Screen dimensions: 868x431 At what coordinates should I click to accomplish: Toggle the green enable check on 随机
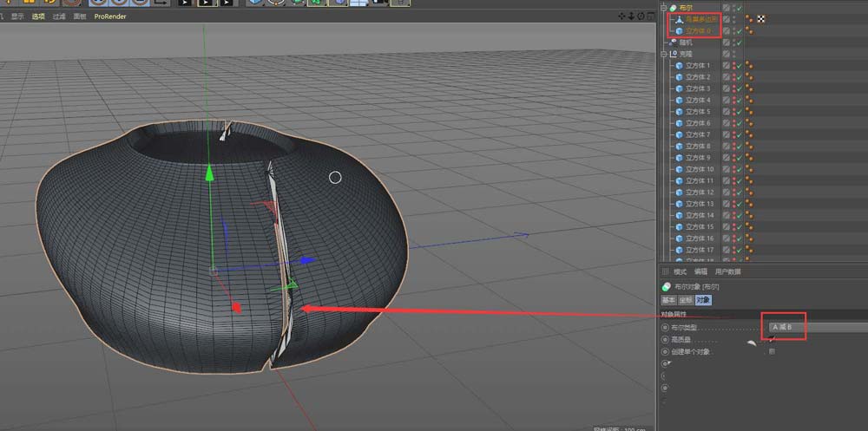coord(739,42)
